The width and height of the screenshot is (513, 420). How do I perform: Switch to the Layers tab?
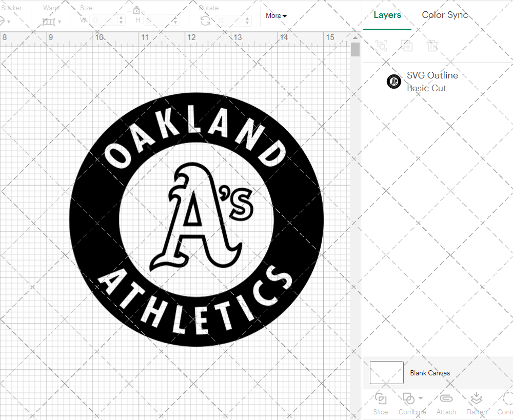click(x=387, y=15)
